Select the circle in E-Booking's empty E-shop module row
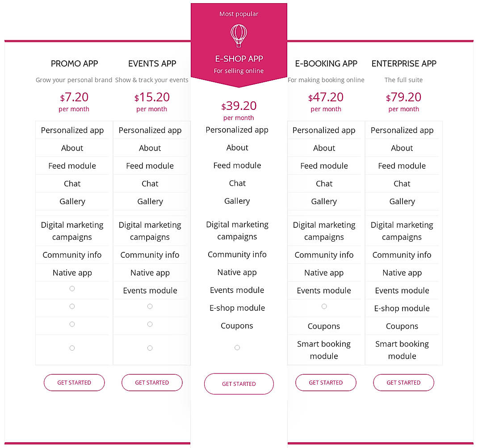 [324, 306]
